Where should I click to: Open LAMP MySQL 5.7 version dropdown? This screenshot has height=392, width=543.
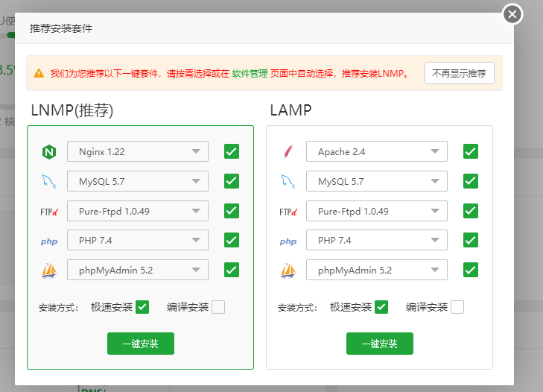377,181
